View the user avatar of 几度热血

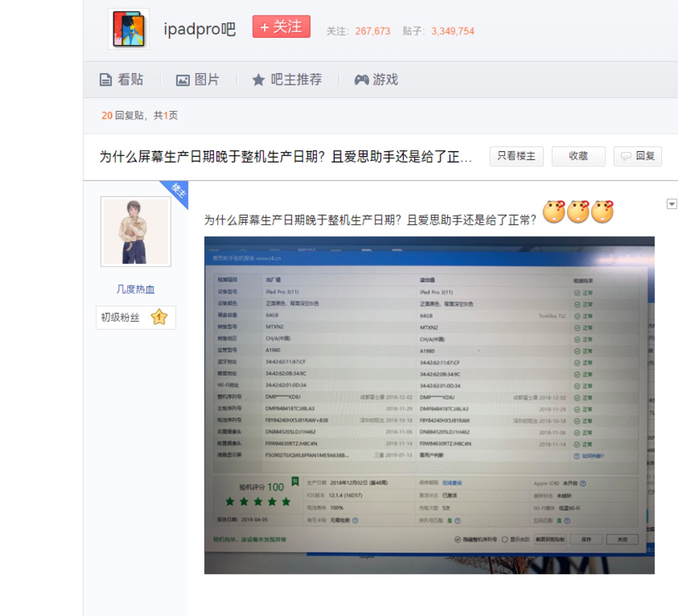coord(136,231)
